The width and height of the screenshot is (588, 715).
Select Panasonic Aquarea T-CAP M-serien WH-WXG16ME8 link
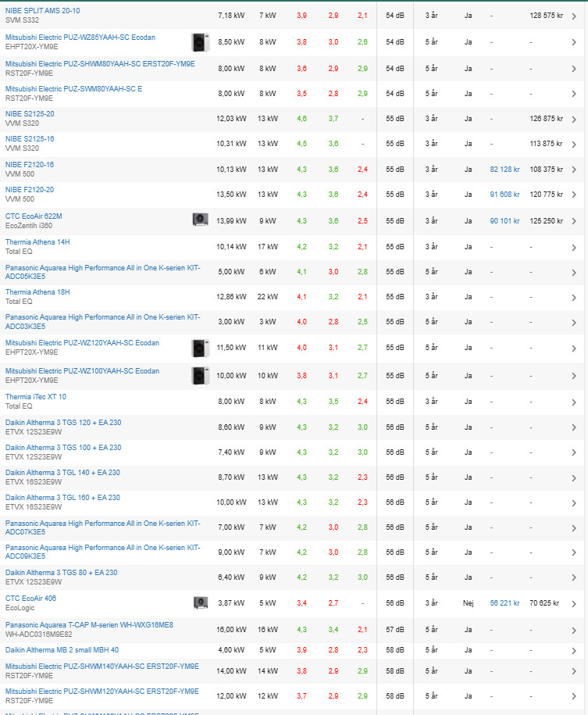pos(89,624)
